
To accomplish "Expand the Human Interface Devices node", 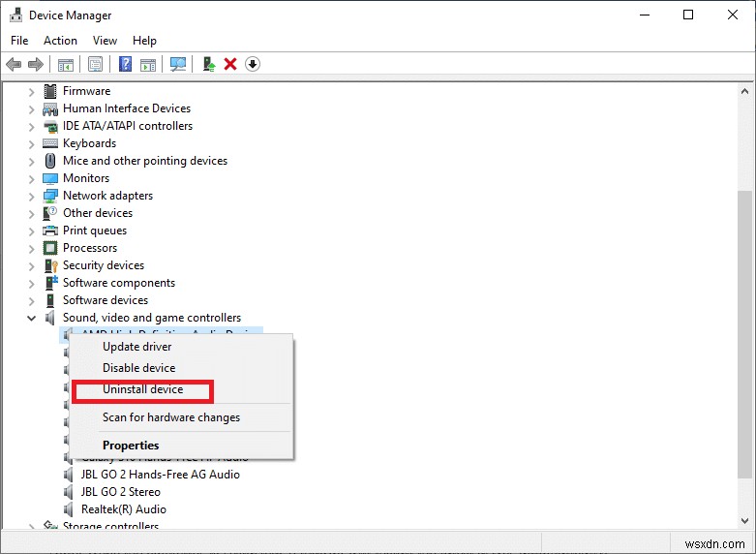I will 31,109.
